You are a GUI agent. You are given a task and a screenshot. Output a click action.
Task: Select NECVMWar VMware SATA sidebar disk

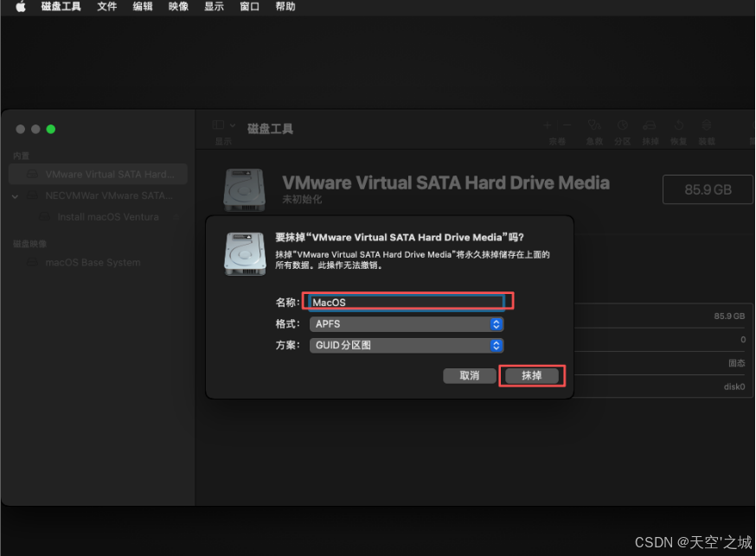click(x=98, y=195)
